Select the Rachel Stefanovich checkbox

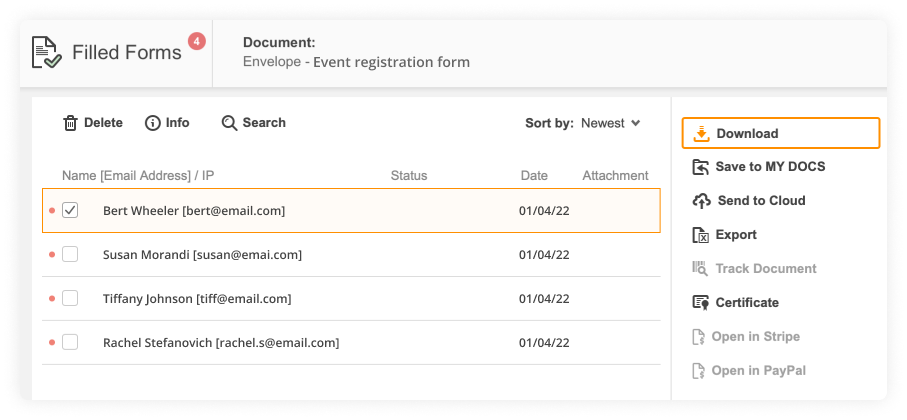coord(70,342)
